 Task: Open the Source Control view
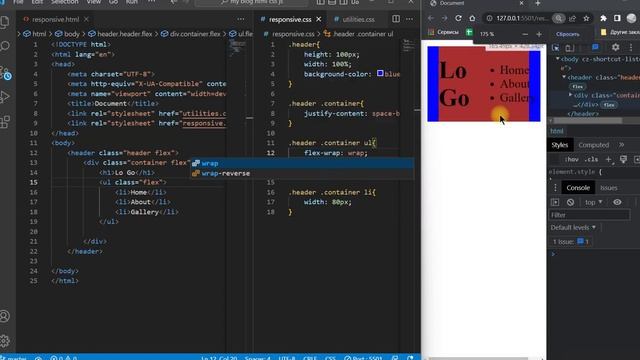(6, 73)
